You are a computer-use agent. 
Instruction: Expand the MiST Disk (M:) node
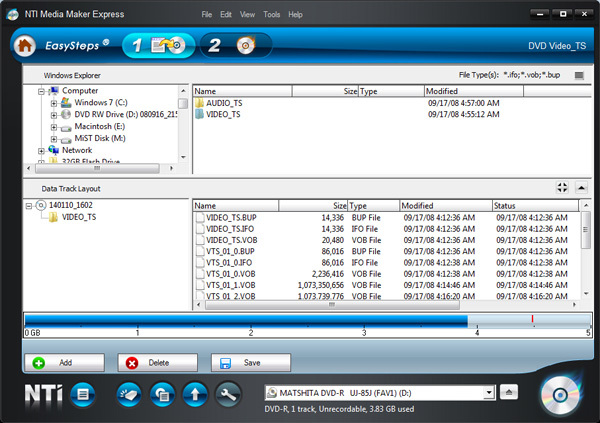tap(54, 139)
